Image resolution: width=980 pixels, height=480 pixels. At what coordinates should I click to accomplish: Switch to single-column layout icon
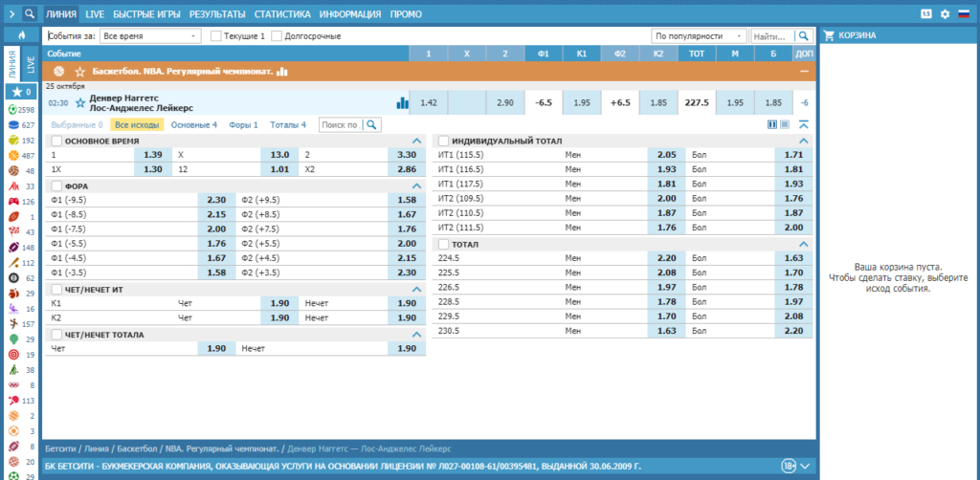(x=785, y=125)
